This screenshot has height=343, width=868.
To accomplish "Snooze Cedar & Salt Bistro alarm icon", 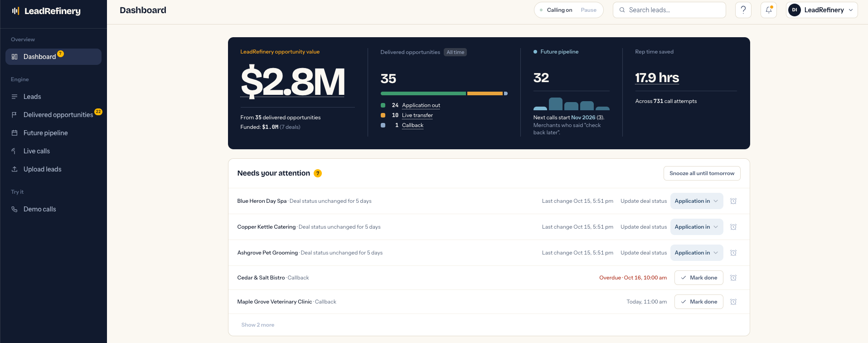I will point(733,278).
